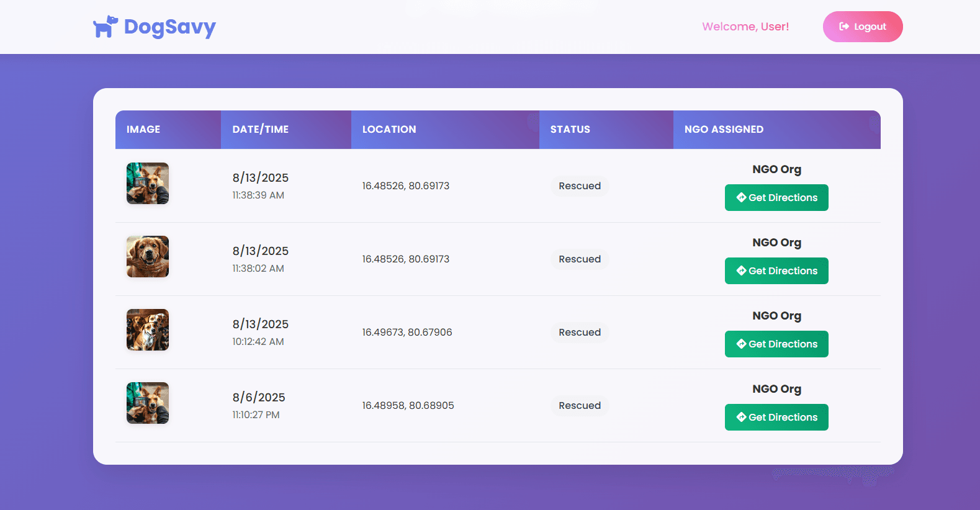The height and width of the screenshot is (510, 980).
Task: Open dog thumbnail for 11:38:02 AM report
Action: point(148,257)
